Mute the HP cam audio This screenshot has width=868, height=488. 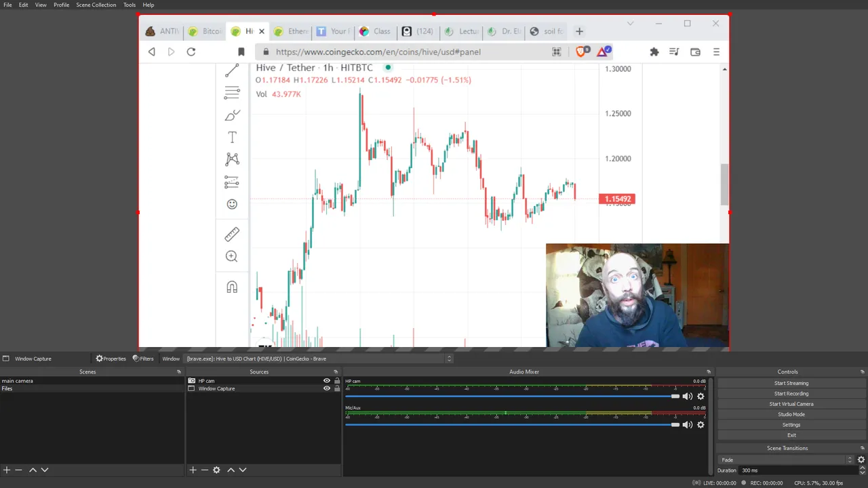tap(688, 396)
